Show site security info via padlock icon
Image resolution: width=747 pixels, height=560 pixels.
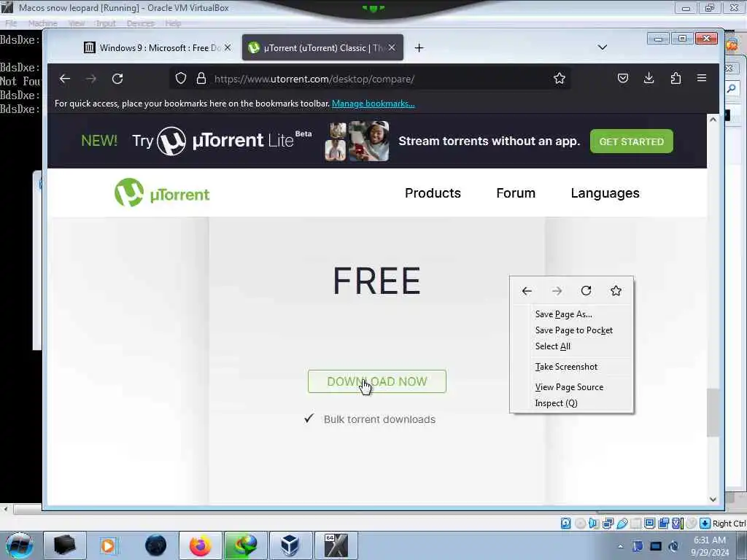coord(201,79)
